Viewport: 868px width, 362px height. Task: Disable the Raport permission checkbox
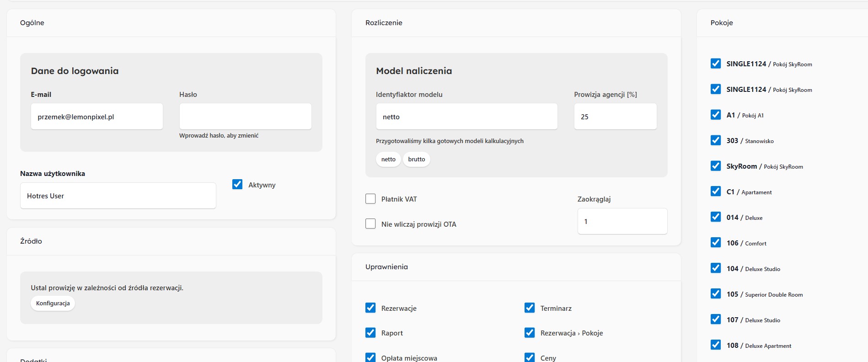(370, 333)
